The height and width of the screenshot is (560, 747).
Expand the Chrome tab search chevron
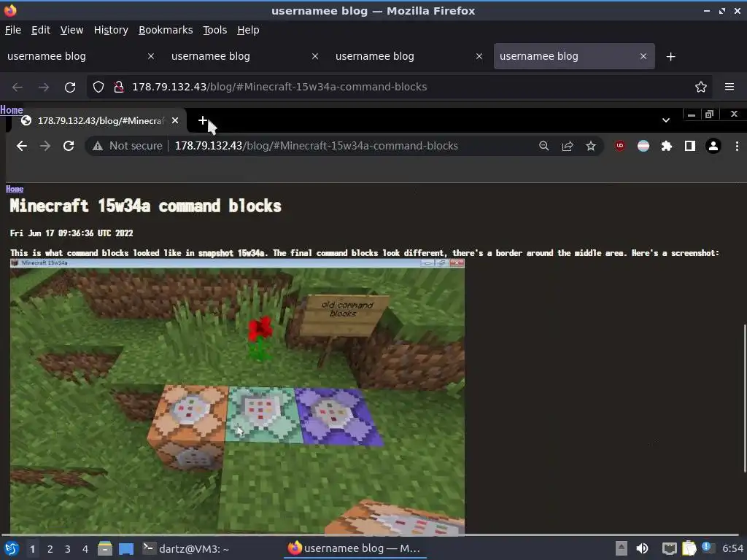[x=666, y=120]
